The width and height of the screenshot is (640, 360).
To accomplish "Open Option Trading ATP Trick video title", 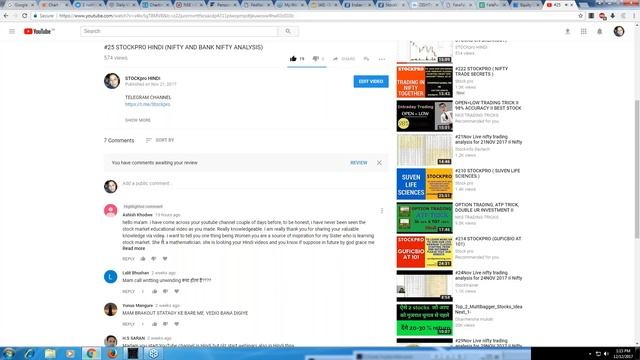I will 487,207.
